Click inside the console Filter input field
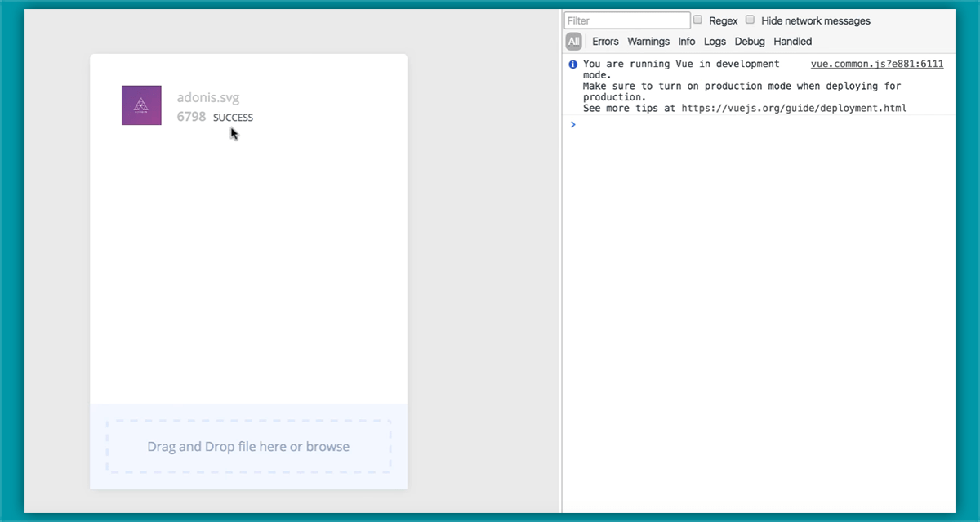The width and height of the screenshot is (980, 522). [626, 20]
